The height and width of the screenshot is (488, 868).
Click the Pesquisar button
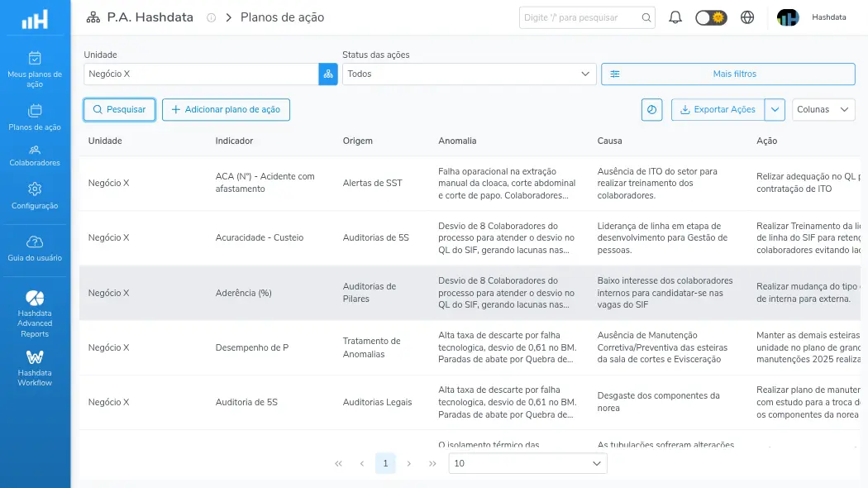tap(119, 110)
